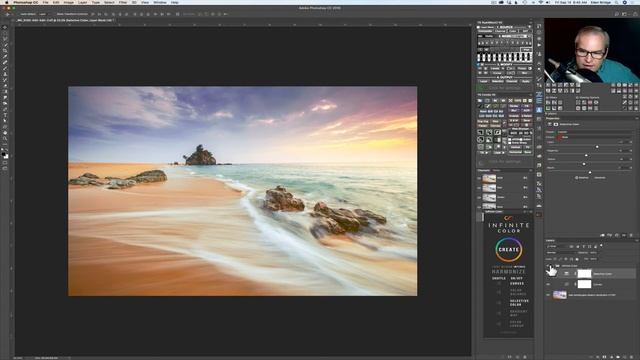This screenshot has width=640, height=360.
Task: Reset adjustment in Properties panel footer
Action: click(x=617, y=235)
